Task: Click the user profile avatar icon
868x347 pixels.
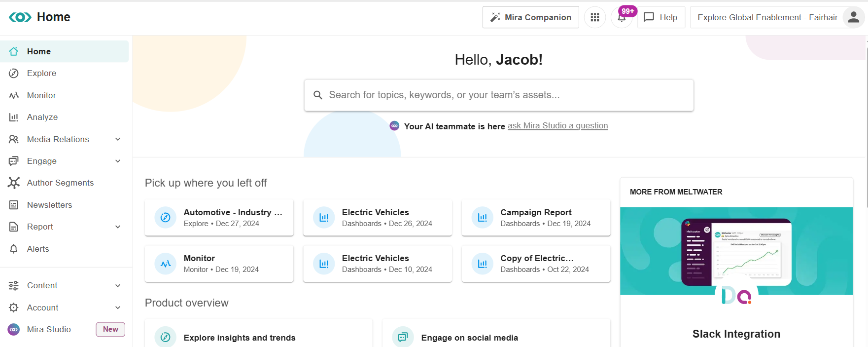Action: (854, 17)
